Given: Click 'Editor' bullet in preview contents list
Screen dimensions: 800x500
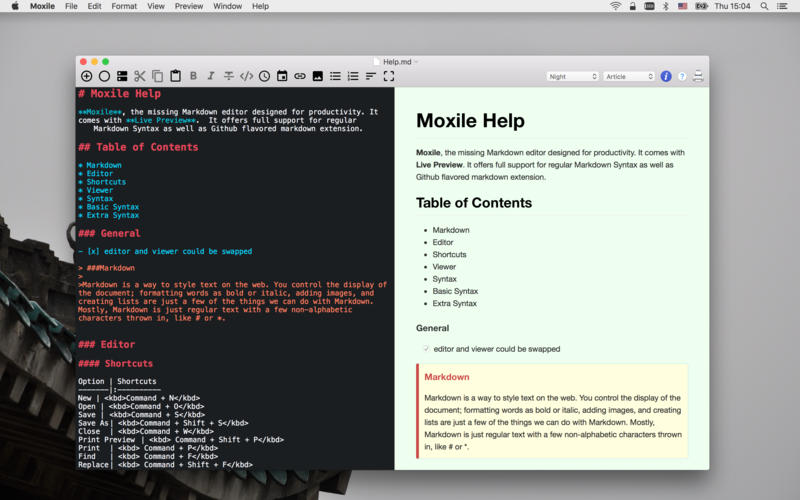Looking at the screenshot, I should pyautogui.click(x=443, y=242).
